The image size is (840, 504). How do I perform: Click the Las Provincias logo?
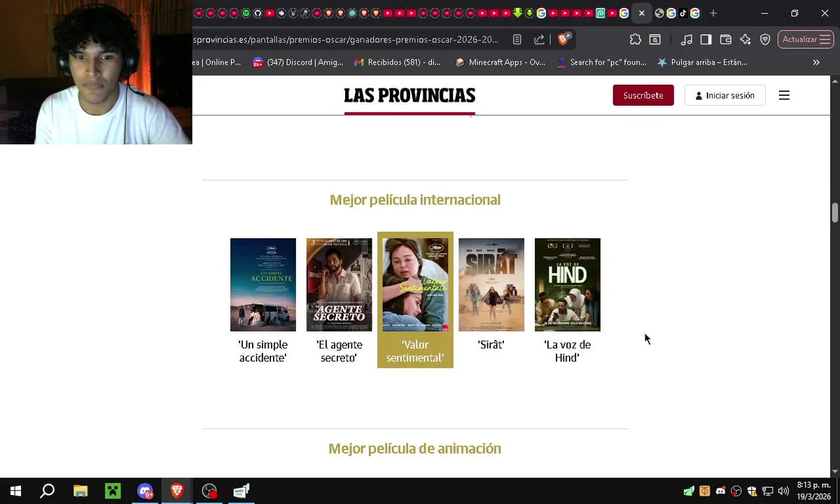[409, 96]
